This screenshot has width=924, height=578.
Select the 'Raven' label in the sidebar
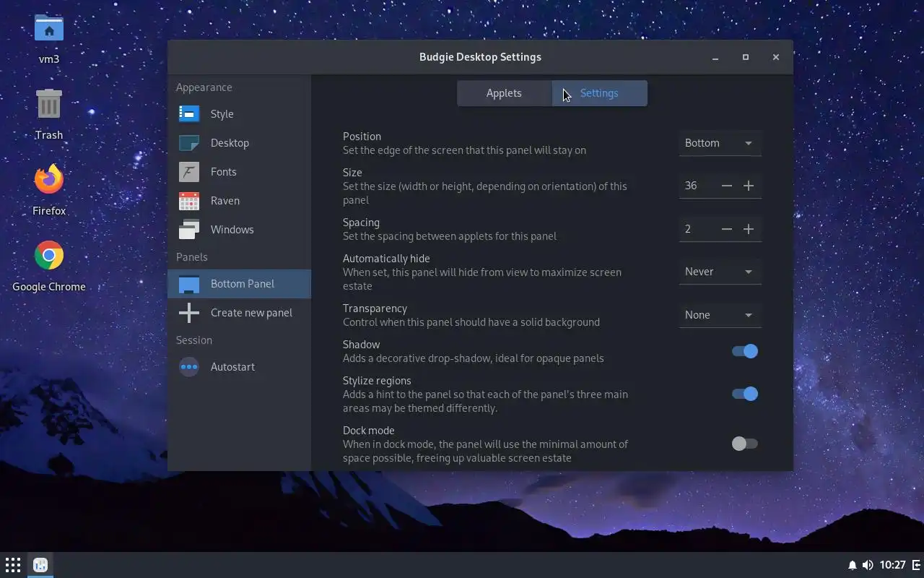point(225,201)
